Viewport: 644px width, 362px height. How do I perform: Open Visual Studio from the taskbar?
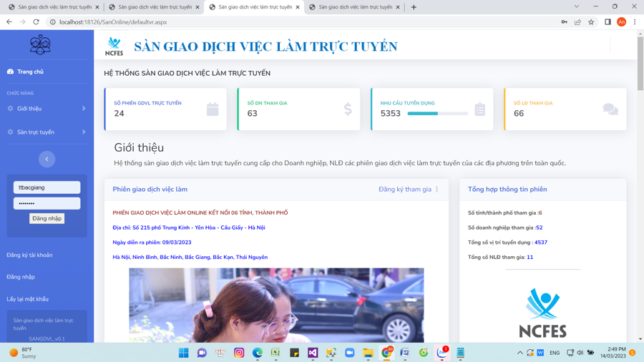313,353
